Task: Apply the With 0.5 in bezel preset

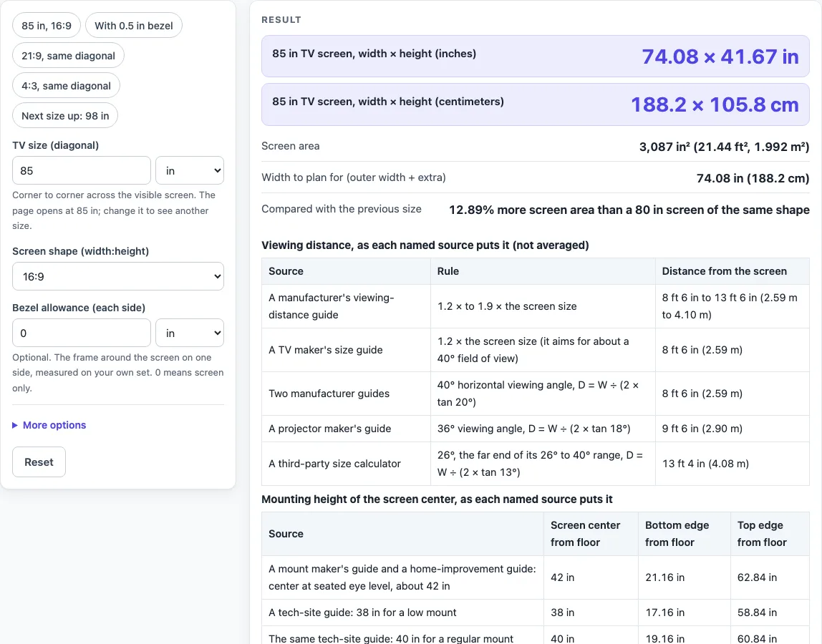Action: click(134, 26)
